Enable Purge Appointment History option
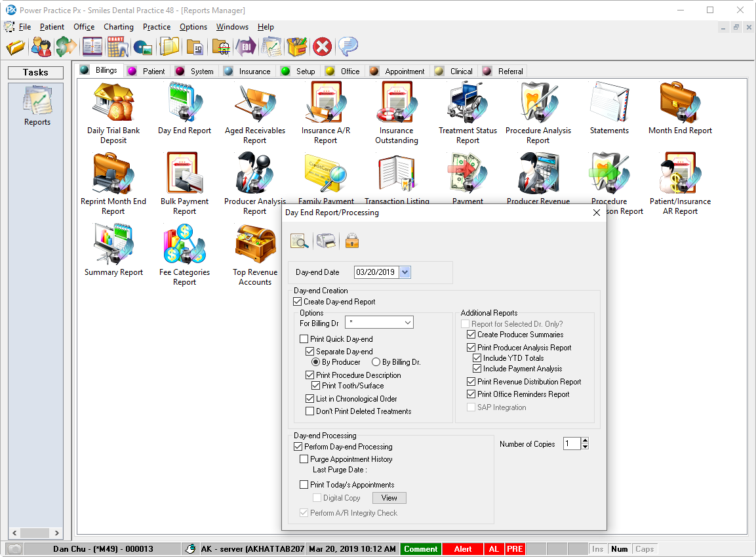This screenshot has height=557, width=756. (304, 459)
